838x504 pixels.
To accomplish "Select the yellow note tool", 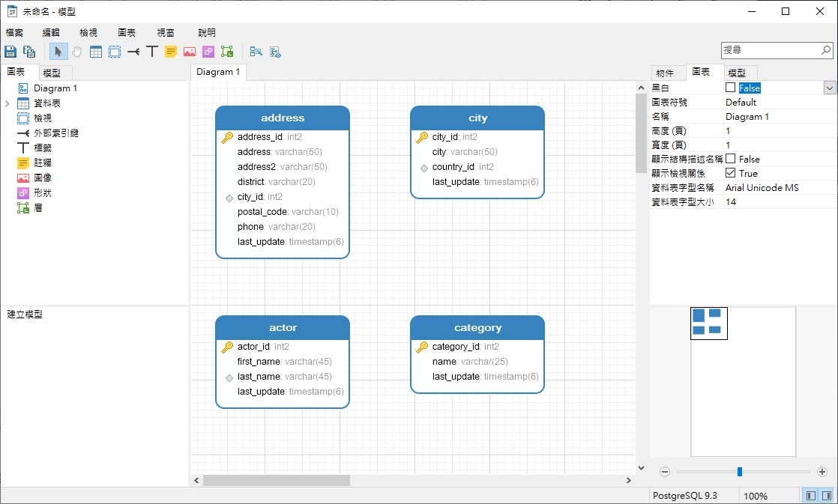I will point(171,52).
